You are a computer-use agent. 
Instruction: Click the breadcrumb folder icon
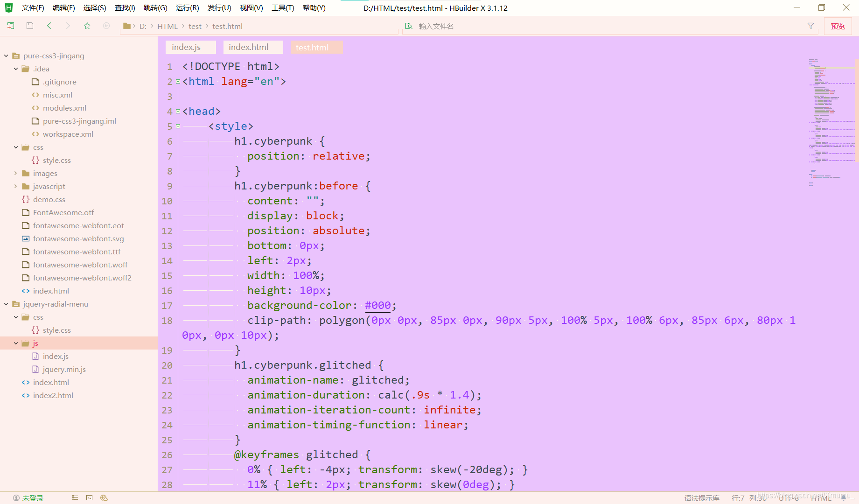(x=126, y=26)
